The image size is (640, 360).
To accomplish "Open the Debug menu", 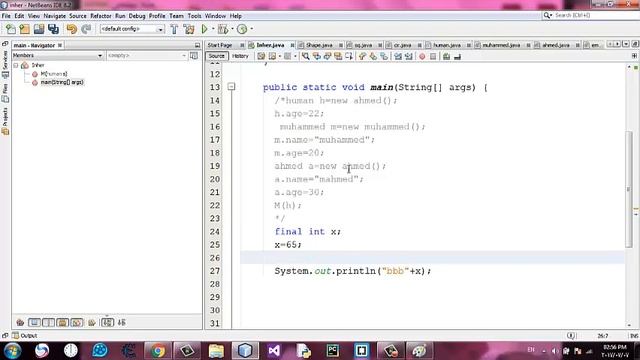I will [137, 16].
